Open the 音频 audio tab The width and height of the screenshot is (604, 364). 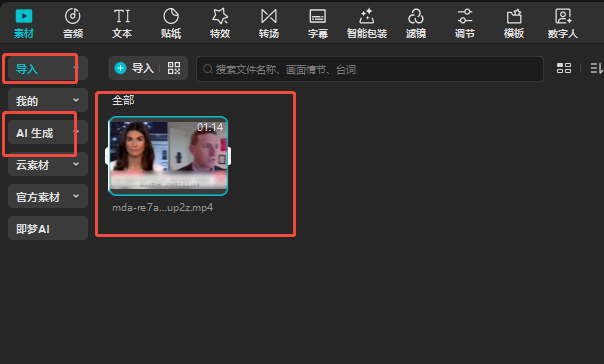73,23
